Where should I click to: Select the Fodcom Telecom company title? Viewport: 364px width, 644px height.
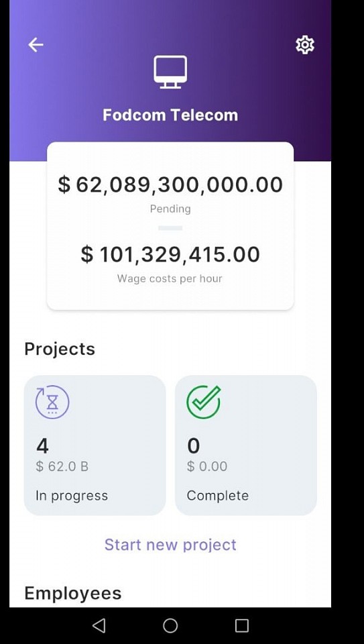[170, 115]
